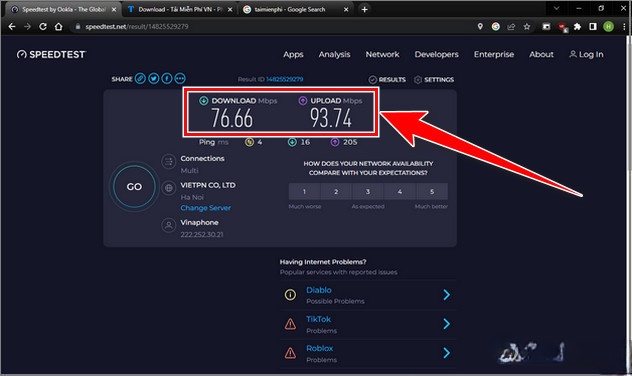The height and width of the screenshot is (376, 632).
Task: Close the Google Search tab
Action: pyautogui.click(x=346, y=9)
